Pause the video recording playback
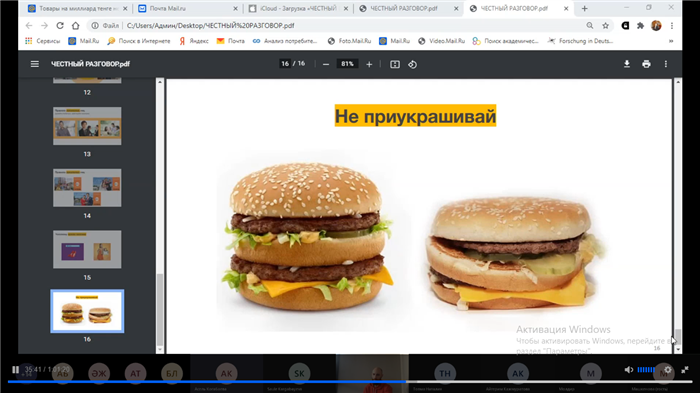 coord(15,369)
